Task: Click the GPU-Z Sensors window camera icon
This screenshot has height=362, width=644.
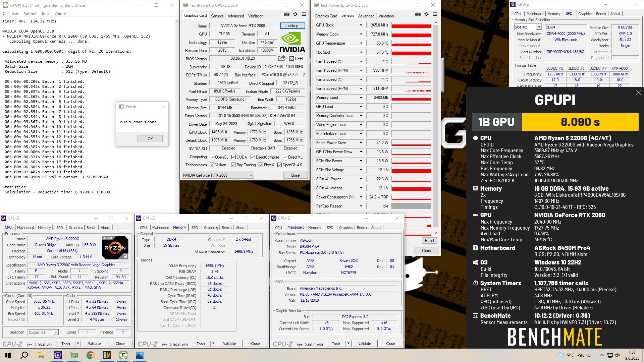Action: 418,14
